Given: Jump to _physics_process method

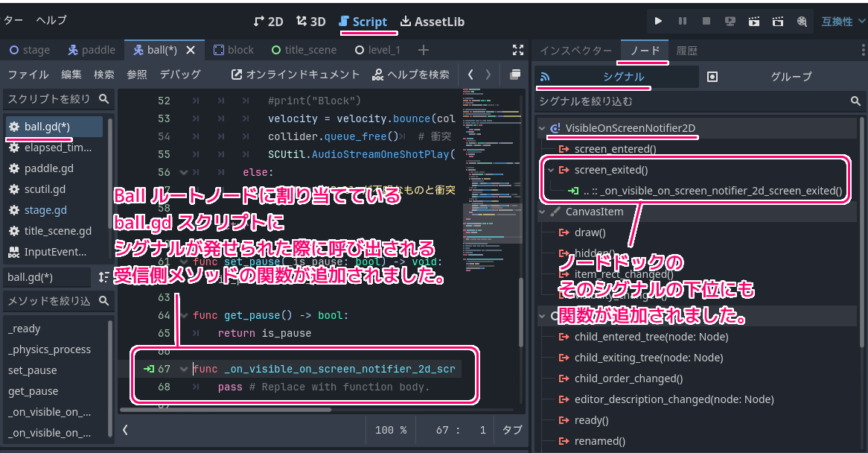Looking at the screenshot, I should (x=49, y=349).
